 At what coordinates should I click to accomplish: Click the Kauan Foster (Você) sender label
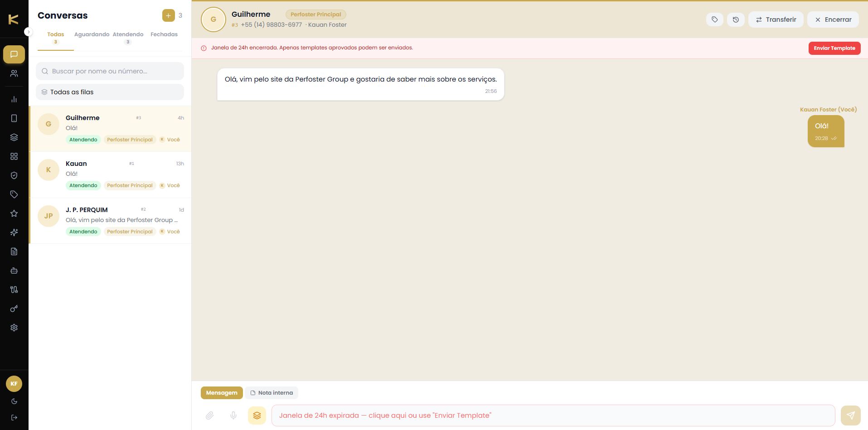pyautogui.click(x=828, y=110)
